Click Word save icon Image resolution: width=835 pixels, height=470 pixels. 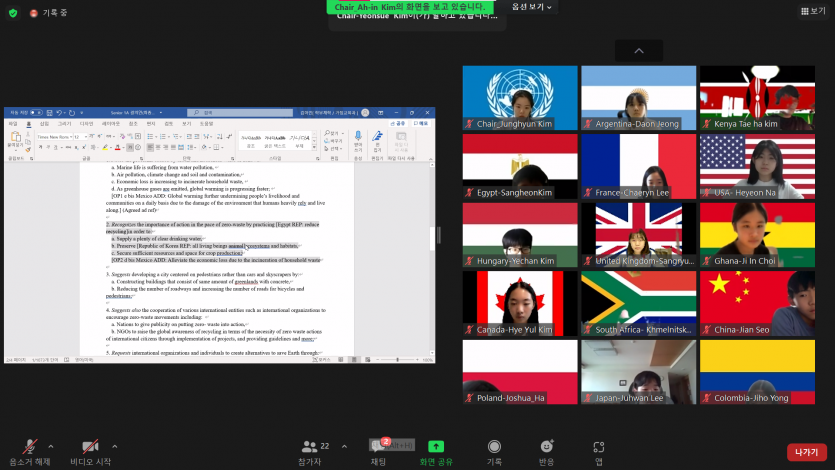point(50,112)
